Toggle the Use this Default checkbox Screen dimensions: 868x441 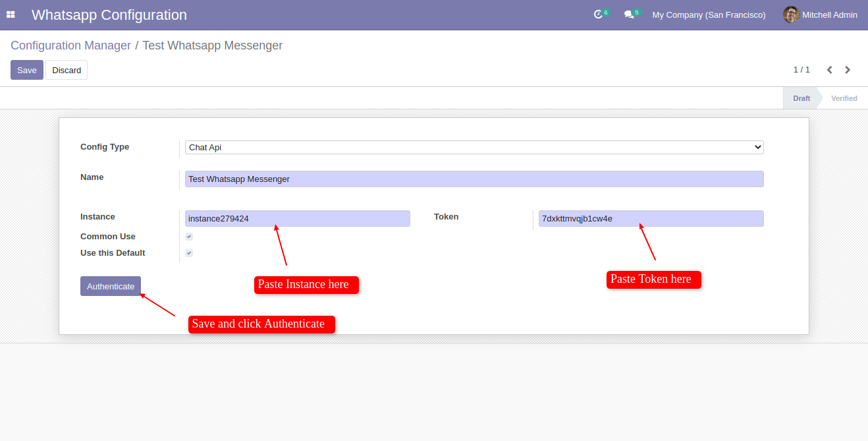click(x=189, y=253)
